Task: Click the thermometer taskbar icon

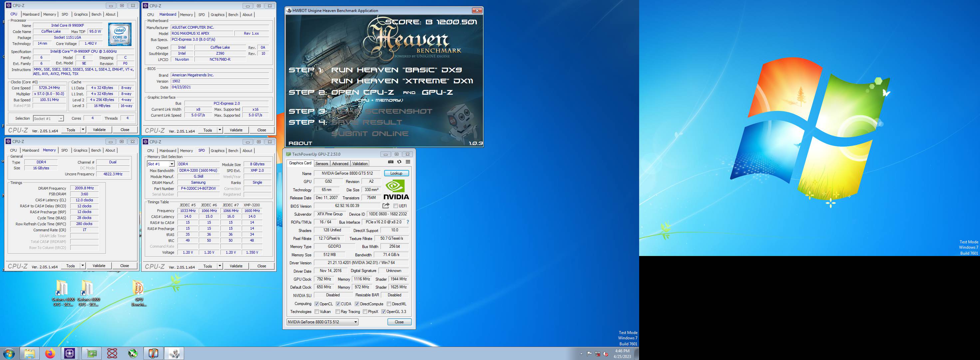Action: tap(153, 354)
